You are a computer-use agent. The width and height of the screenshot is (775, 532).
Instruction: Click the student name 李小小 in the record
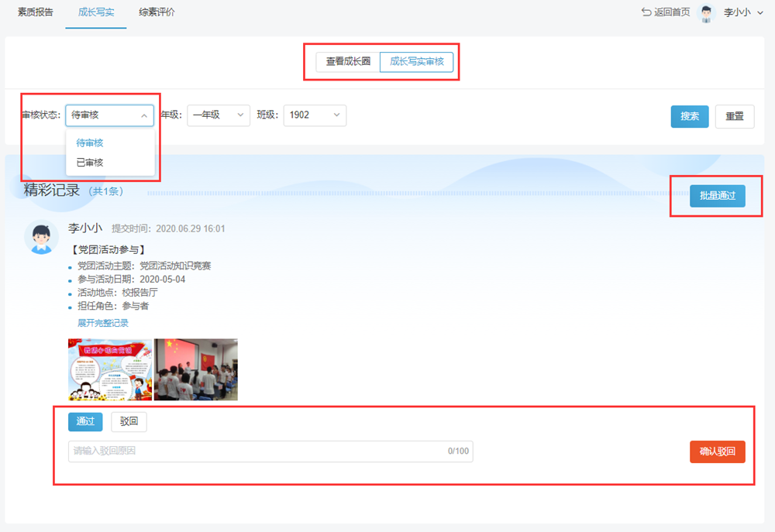click(85, 228)
